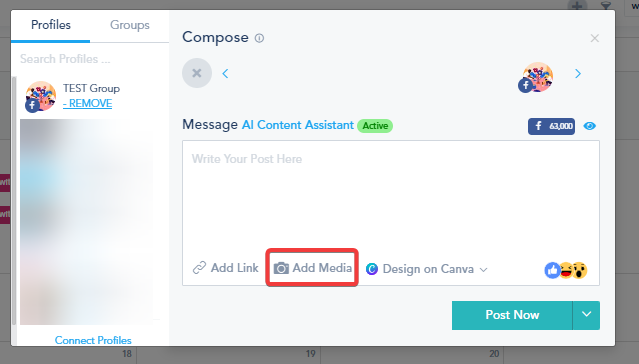The height and width of the screenshot is (364, 639).
Task: Click the Add Link chain icon
Action: point(199,268)
